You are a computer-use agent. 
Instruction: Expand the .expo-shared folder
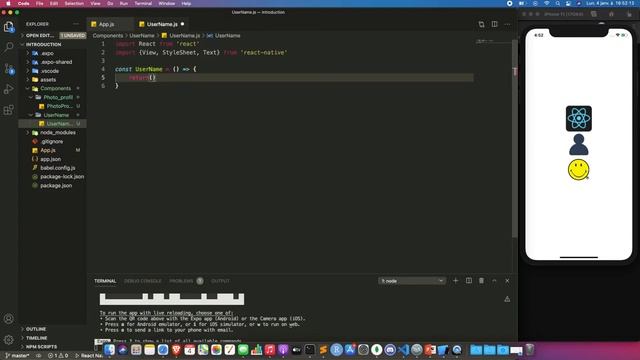click(x=52, y=62)
